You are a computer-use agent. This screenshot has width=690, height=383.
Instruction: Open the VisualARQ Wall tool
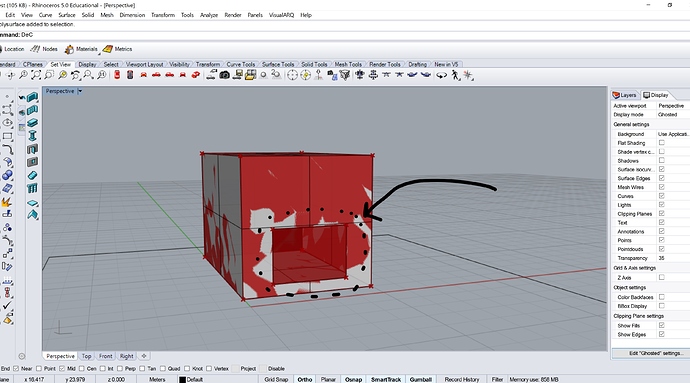tap(33, 97)
